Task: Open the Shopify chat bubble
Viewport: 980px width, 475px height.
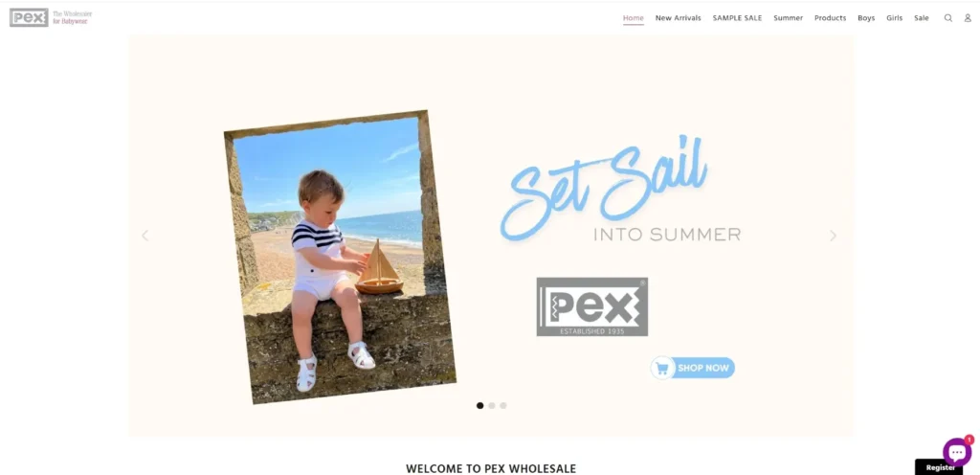Action: click(x=957, y=452)
